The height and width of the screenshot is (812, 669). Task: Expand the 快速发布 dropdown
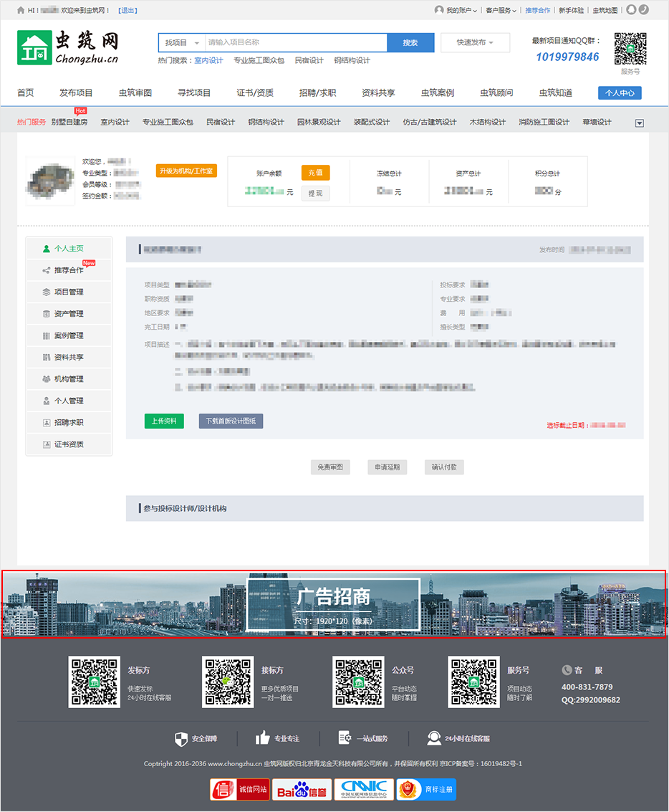(x=475, y=43)
